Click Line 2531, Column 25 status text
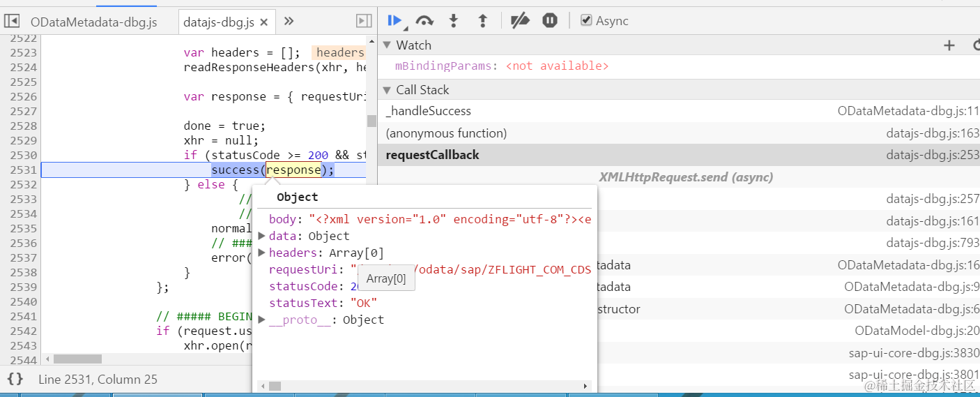980x397 pixels. (x=98, y=380)
